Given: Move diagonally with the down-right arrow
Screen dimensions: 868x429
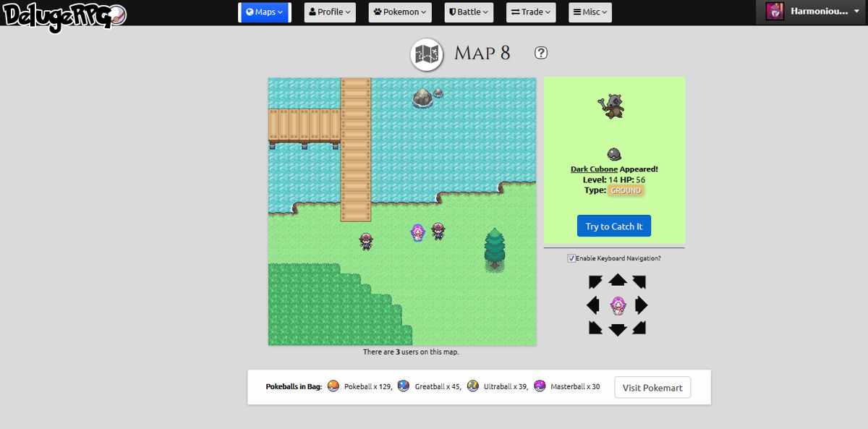Looking at the screenshot, I should pyautogui.click(x=639, y=328).
